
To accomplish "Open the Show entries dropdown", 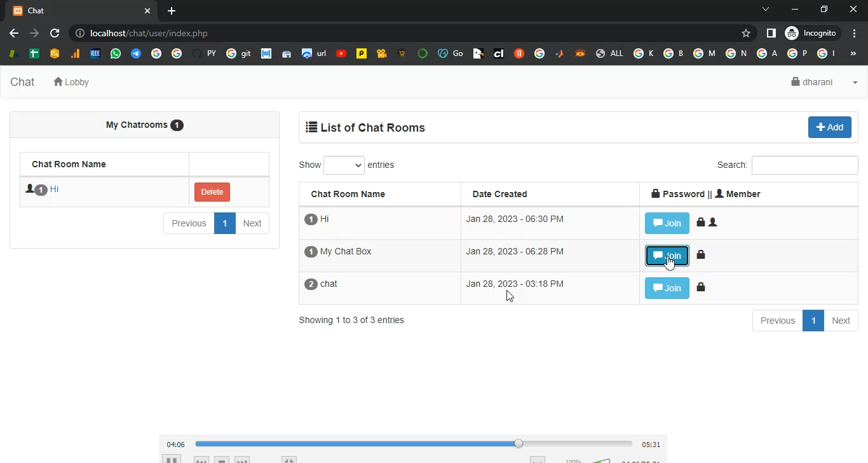I will click(344, 165).
